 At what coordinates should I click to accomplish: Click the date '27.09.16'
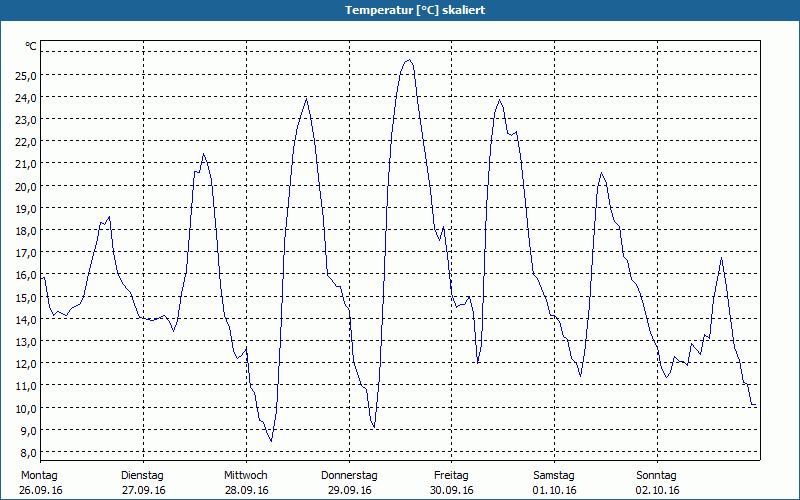(x=144, y=490)
